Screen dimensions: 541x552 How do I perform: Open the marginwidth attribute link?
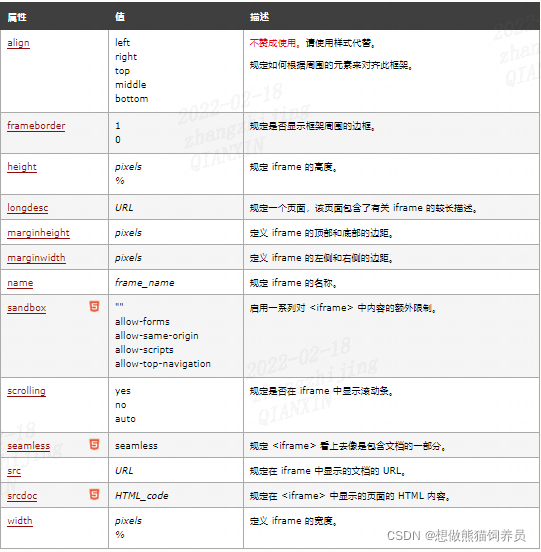(36, 258)
